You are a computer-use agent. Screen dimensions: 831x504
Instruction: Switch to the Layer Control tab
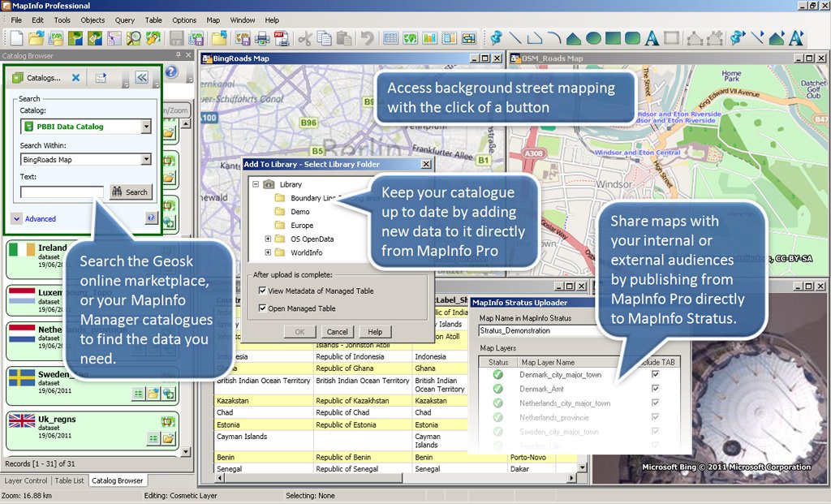(26, 480)
